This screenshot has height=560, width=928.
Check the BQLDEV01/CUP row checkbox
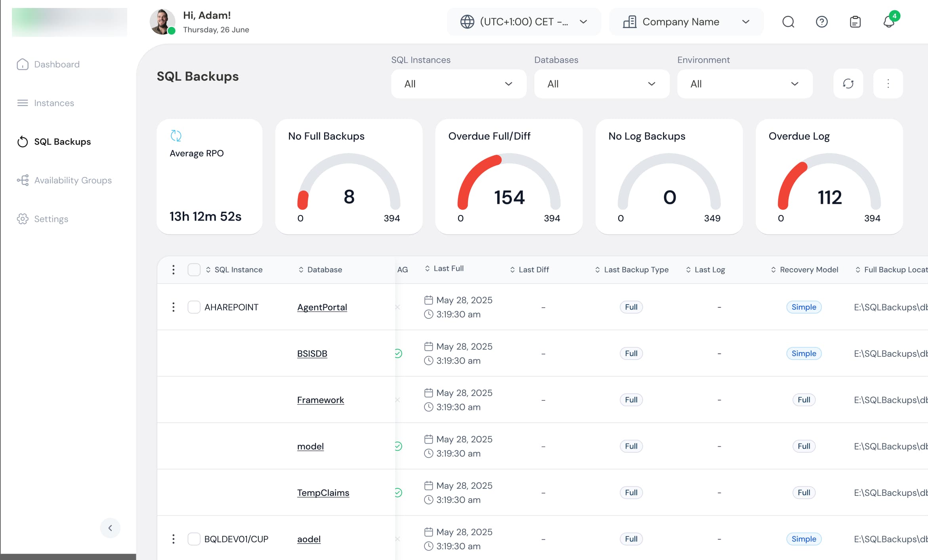click(x=194, y=539)
